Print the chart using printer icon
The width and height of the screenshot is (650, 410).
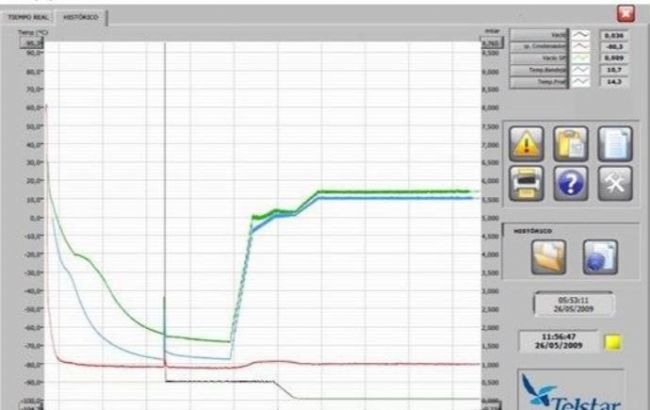526,183
